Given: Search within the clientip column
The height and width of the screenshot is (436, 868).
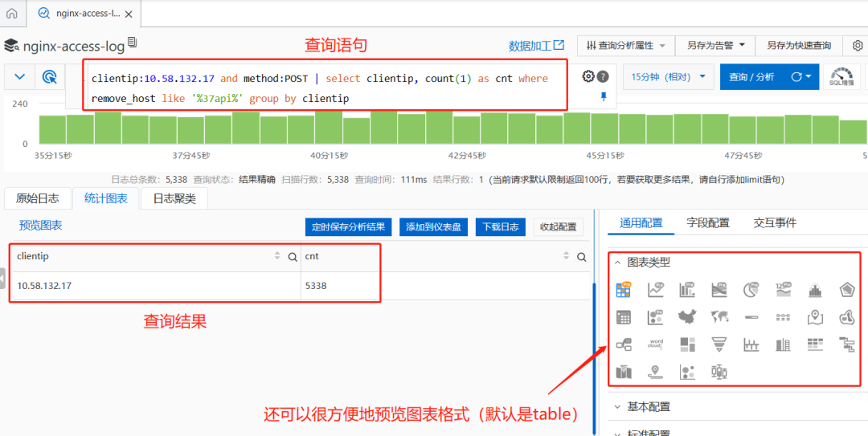Looking at the screenshot, I should point(293,257).
